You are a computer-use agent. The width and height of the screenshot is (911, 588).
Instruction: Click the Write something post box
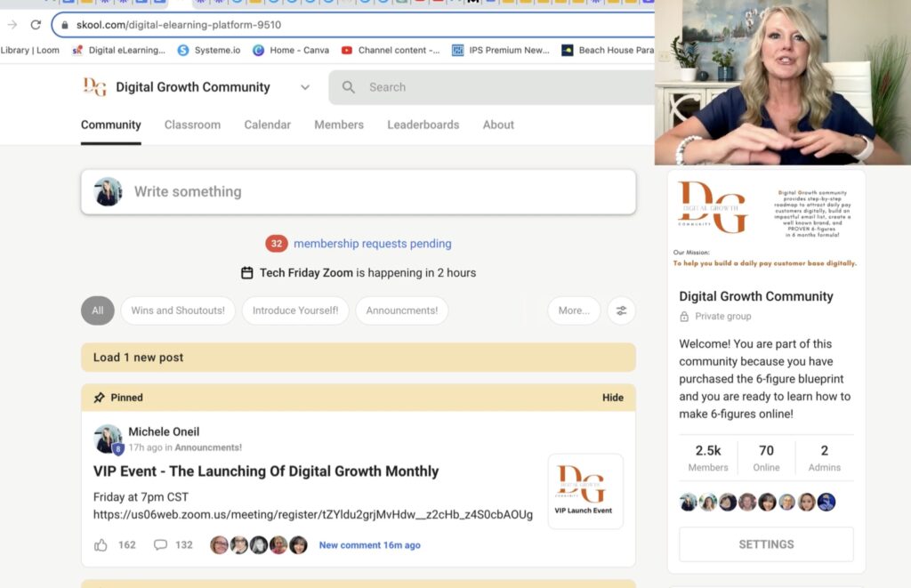(x=359, y=192)
